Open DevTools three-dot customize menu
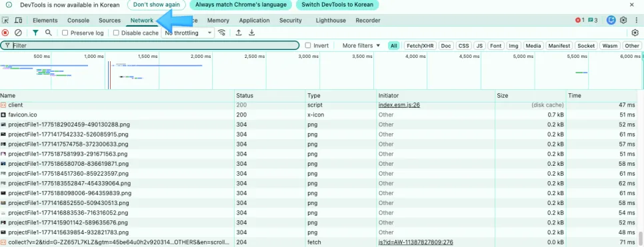The image size is (644, 247). click(x=636, y=20)
